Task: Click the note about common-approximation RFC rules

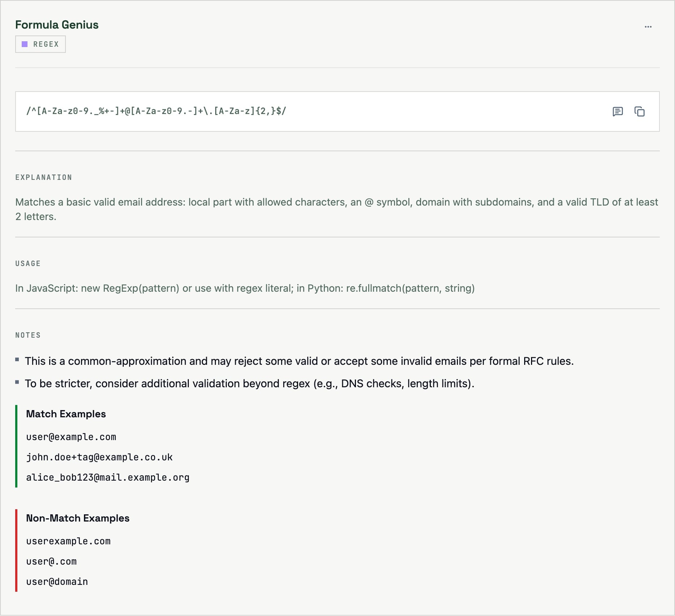Action: pos(299,361)
